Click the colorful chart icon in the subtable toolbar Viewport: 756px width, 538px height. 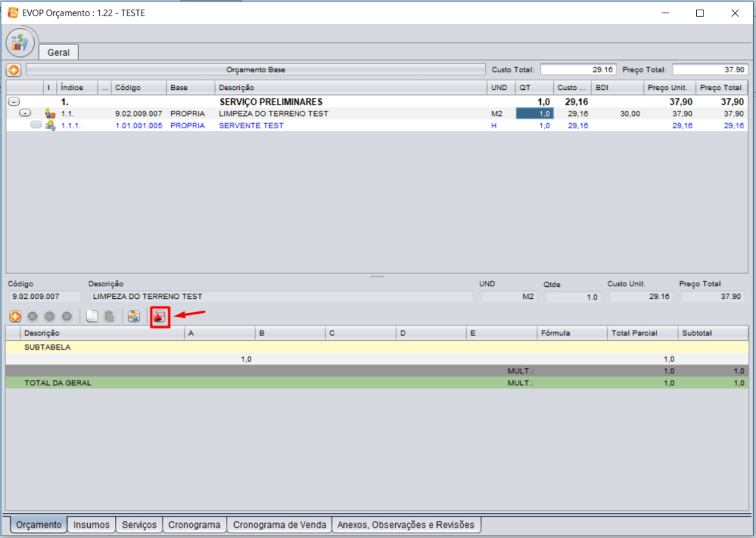(134, 317)
